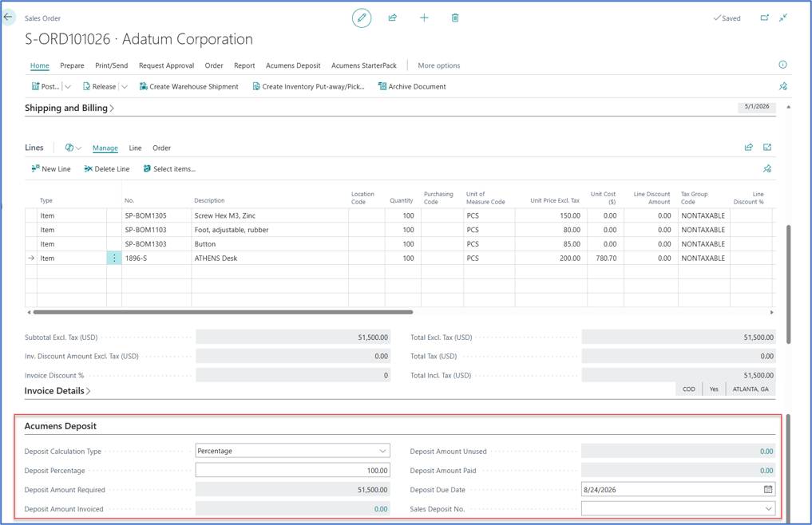Select the Manage tab in Lines

click(105, 148)
